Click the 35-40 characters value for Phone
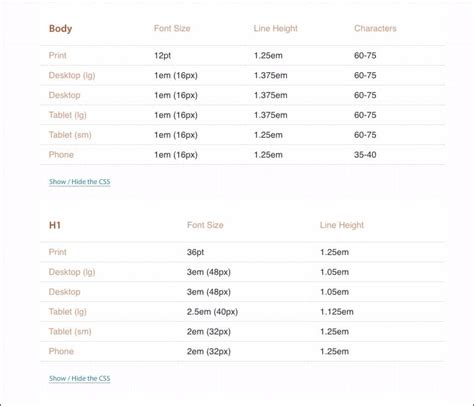 (x=365, y=155)
